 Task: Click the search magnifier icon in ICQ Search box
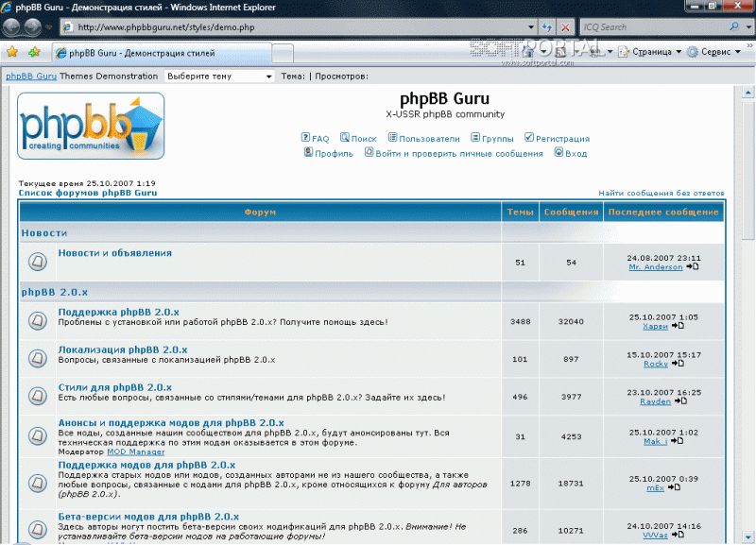pos(734,27)
